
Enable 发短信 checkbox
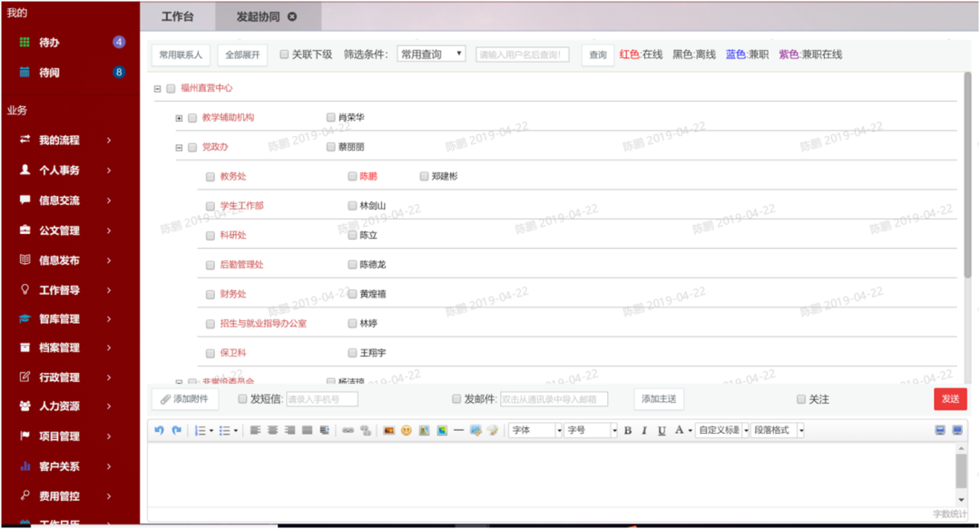242,399
